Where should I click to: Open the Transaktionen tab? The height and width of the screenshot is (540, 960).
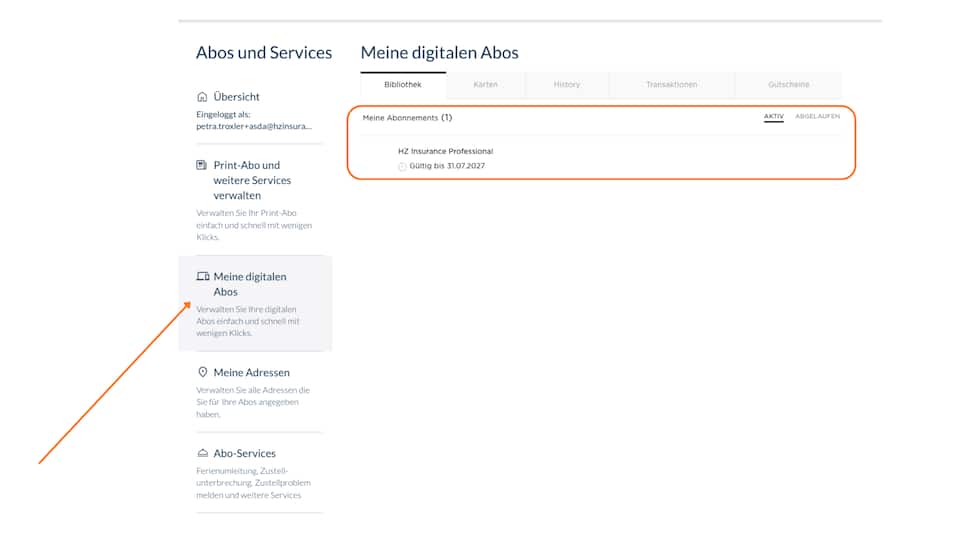point(672,84)
